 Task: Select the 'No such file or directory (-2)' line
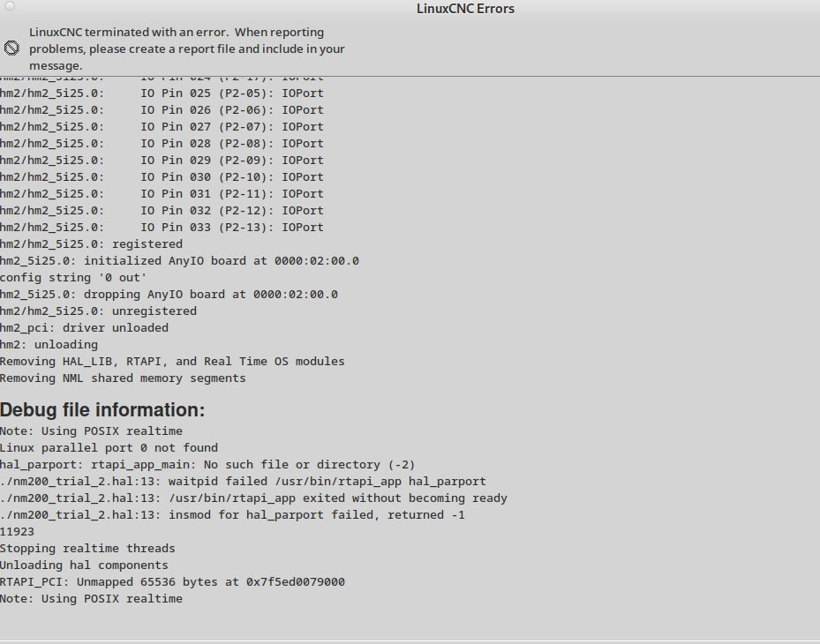pos(207,465)
